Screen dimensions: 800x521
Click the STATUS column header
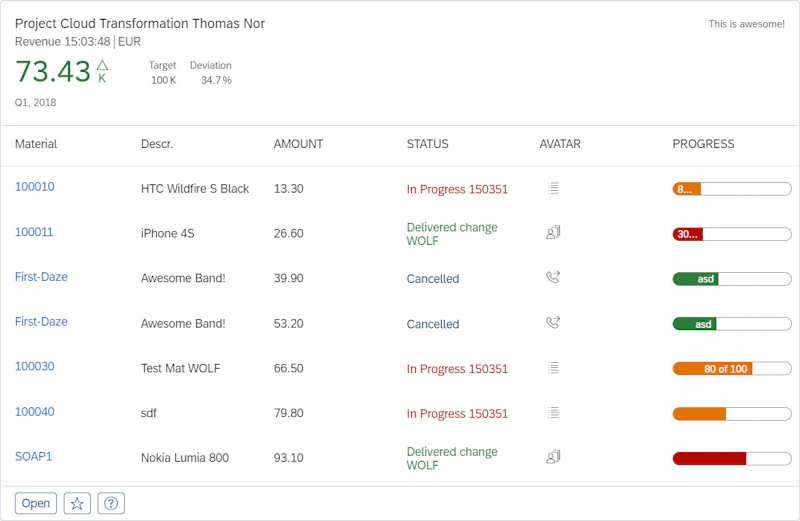click(x=428, y=144)
